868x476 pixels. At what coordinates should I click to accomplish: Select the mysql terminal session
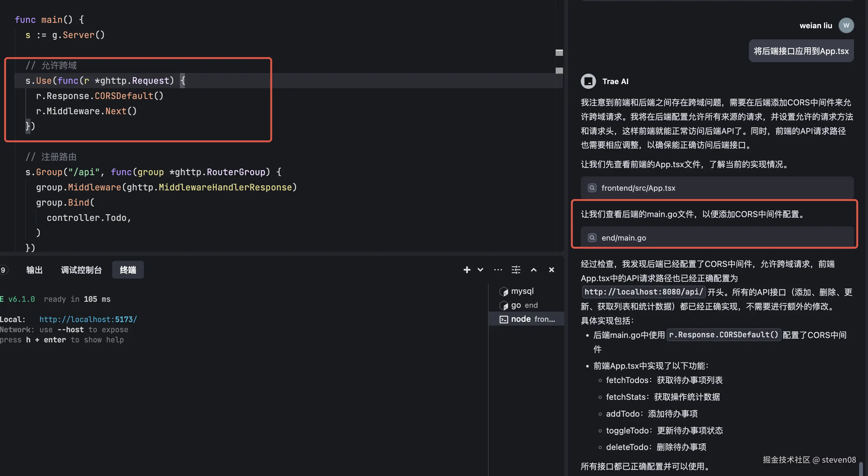tap(522, 291)
